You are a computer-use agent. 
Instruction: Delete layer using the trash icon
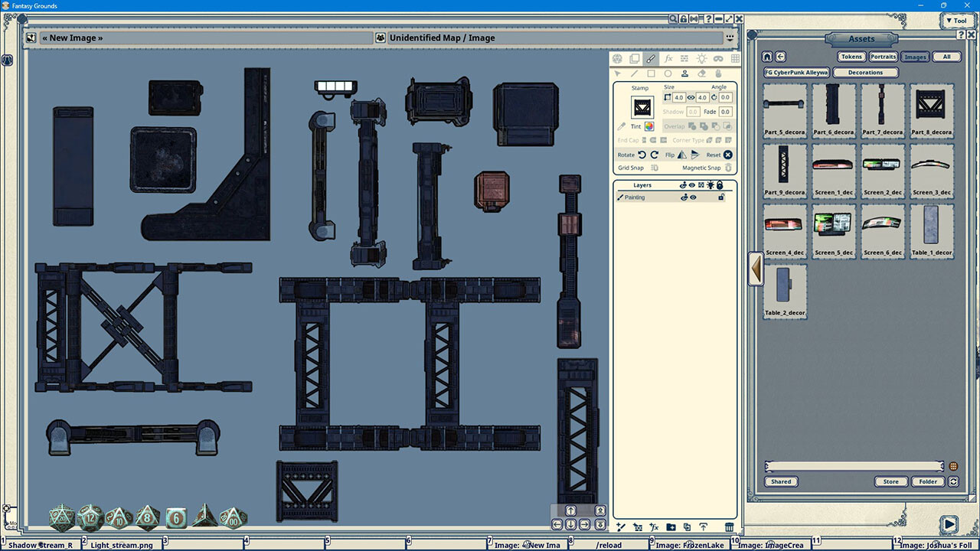pos(728,527)
